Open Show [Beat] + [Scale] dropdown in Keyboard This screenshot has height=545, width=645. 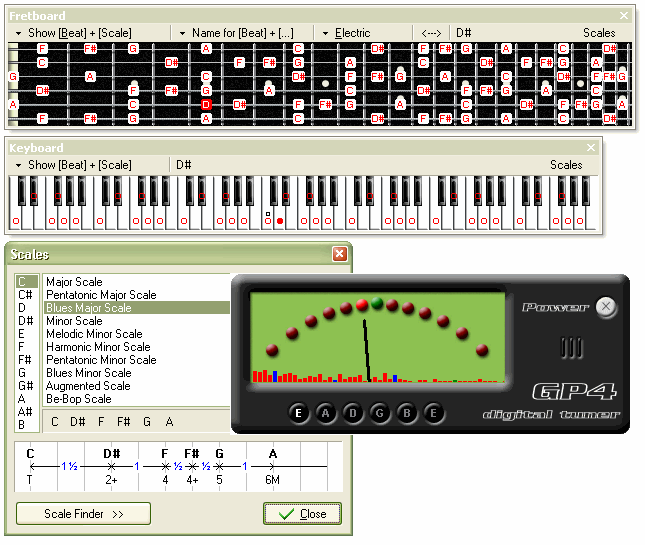tap(74, 165)
